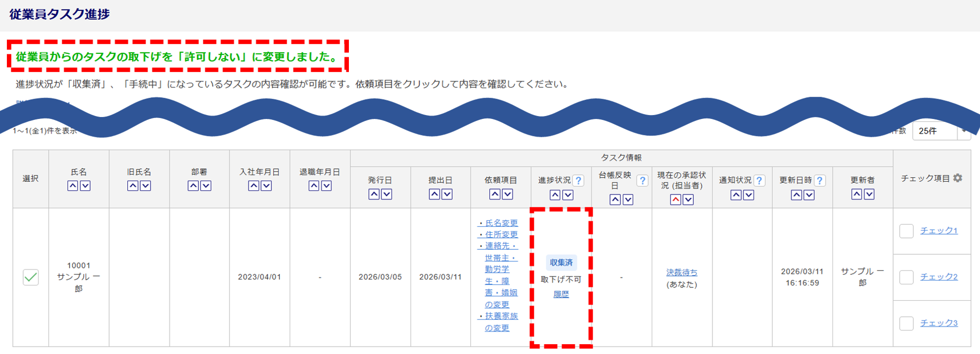Show help for 更新日時 column
The height and width of the screenshot is (354, 980).
820,181
